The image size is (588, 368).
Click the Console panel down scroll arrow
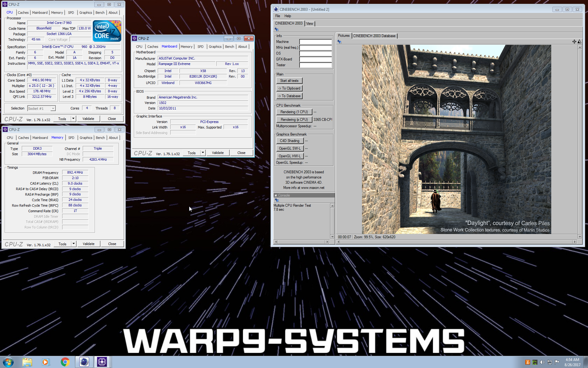[x=332, y=236]
